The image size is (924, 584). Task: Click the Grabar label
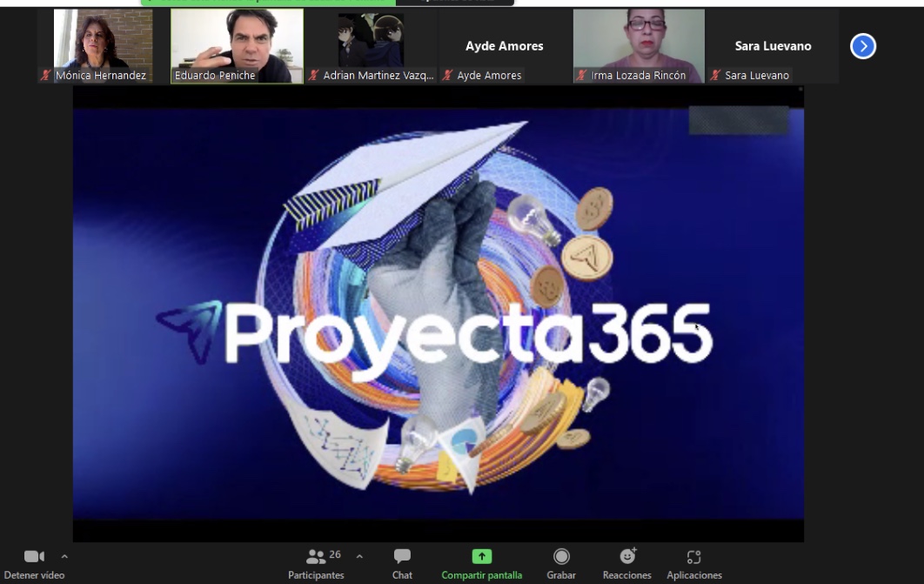point(561,575)
